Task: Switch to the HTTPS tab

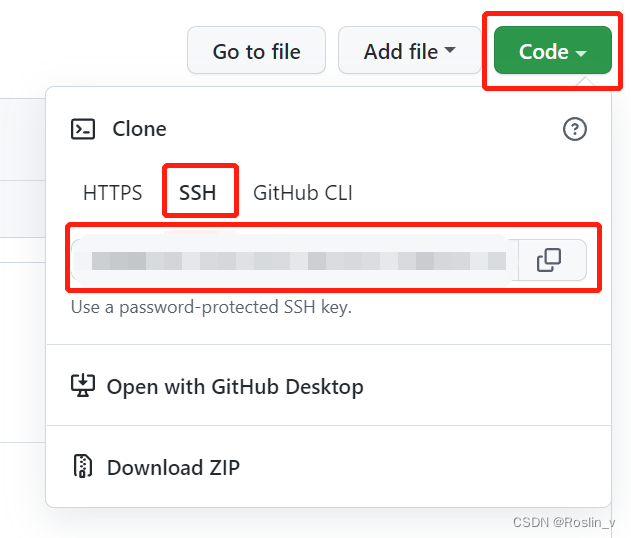Action: tap(112, 193)
